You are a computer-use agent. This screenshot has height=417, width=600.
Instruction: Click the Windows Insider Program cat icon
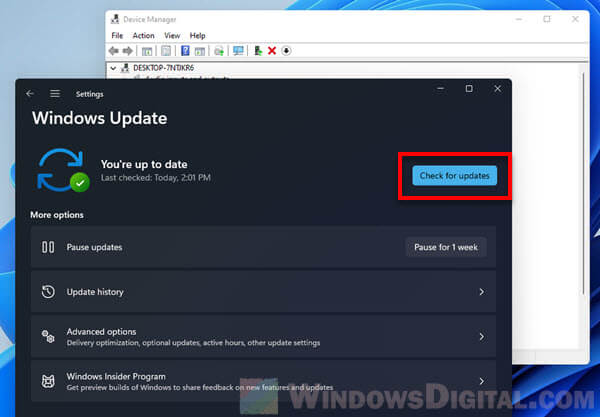48,381
